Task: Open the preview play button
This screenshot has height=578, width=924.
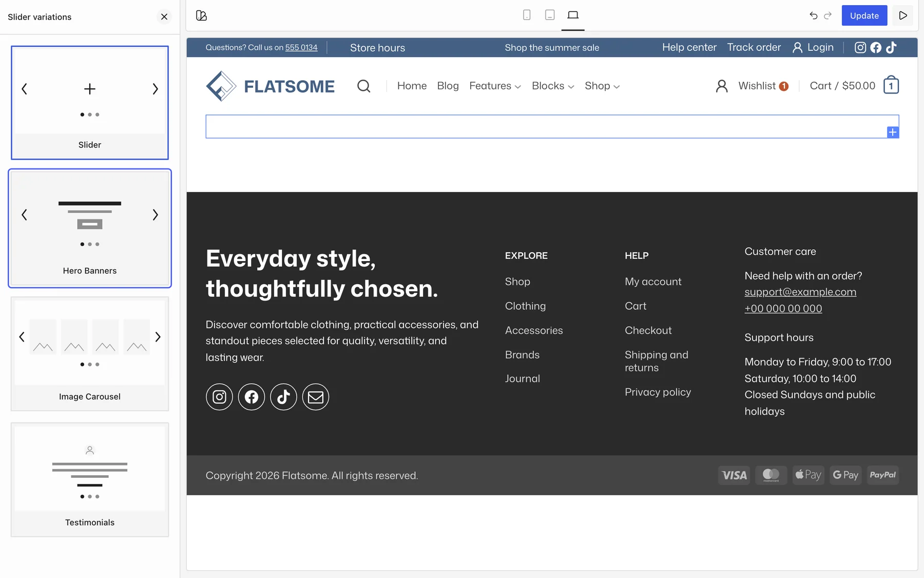Action: [903, 16]
